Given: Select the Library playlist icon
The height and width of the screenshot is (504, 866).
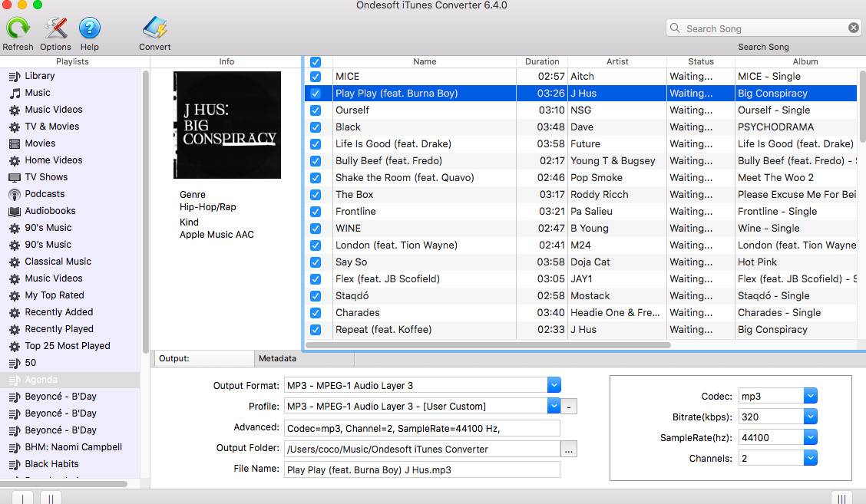Looking at the screenshot, I should 15,76.
